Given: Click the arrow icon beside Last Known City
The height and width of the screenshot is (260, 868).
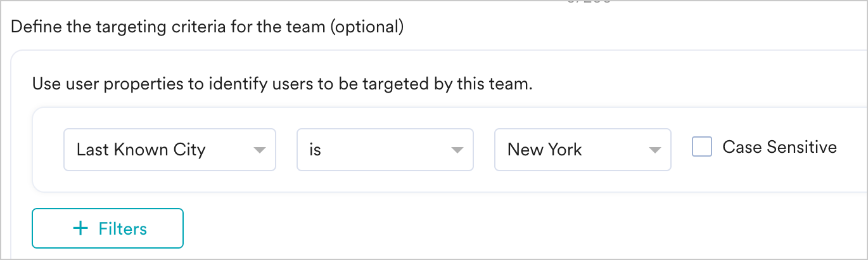Looking at the screenshot, I should [x=258, y=150].
